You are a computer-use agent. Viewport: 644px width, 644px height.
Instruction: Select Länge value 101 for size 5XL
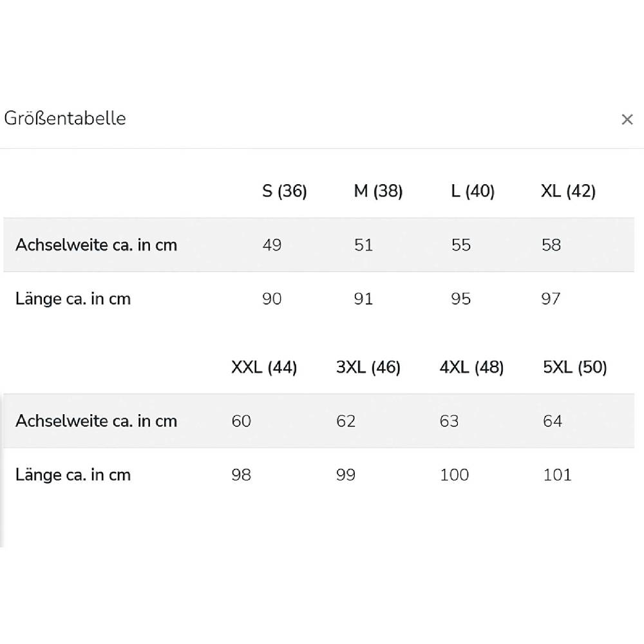[x=557, y=475]
